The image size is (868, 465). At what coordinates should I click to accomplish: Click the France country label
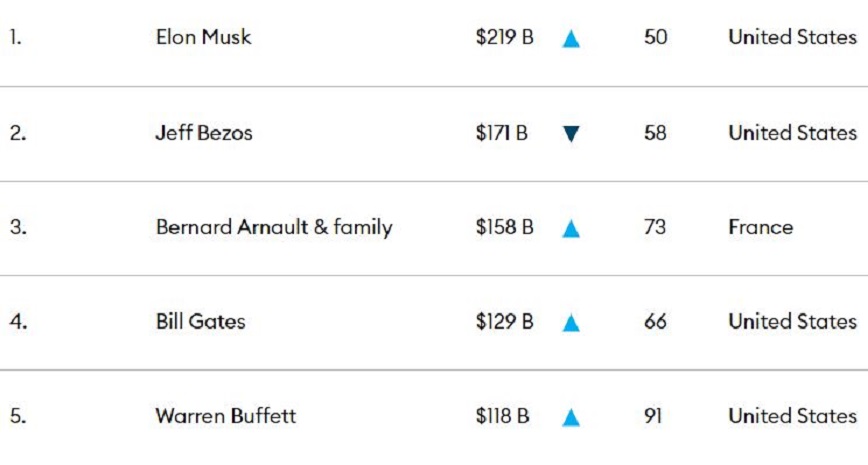pos(761,228)
